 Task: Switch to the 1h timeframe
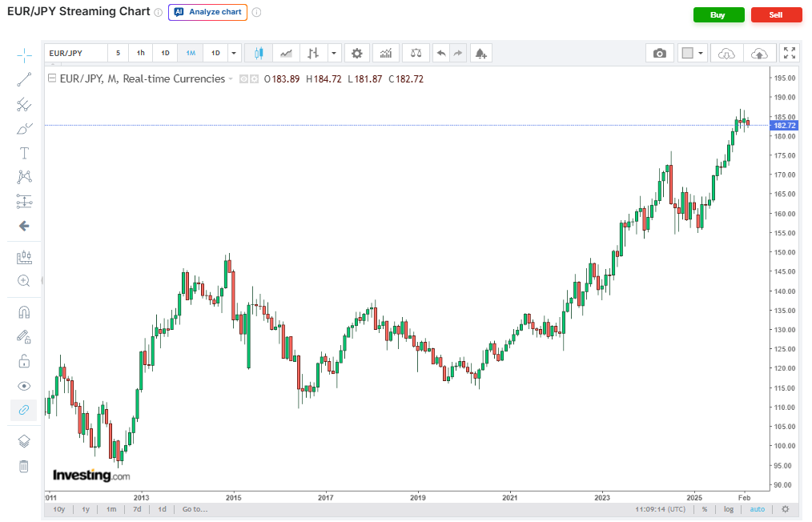(141, 54)
